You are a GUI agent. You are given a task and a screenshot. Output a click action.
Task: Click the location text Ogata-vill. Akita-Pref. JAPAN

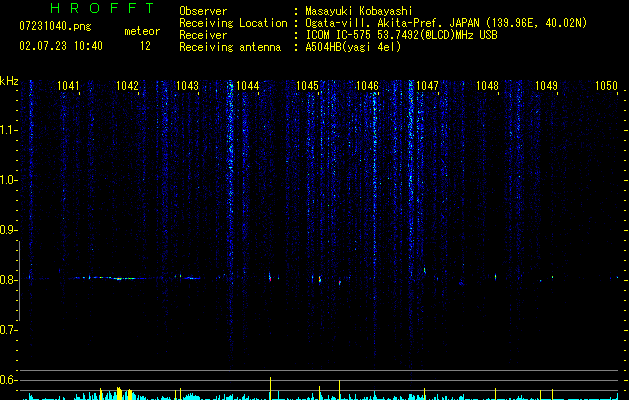pyautogui.click(x=392, y=23)
